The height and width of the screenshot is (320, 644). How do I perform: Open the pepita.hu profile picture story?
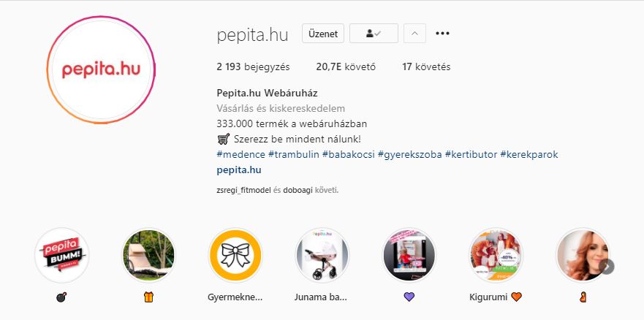tap(101, 69)
